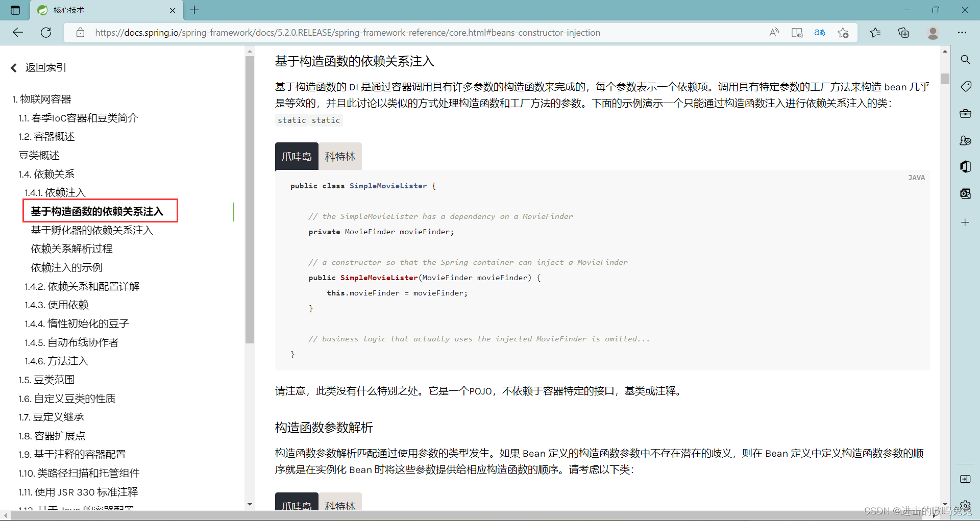Open 豆类概述 section link

(39, 155)
